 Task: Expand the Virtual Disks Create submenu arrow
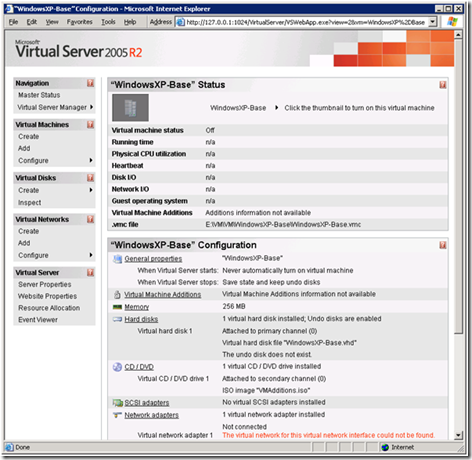pos(91,190)
